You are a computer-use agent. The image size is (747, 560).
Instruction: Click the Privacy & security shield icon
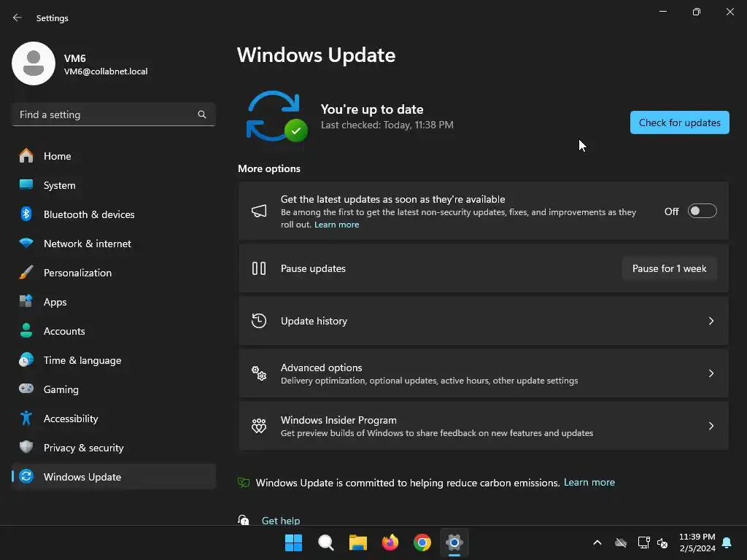26,447
